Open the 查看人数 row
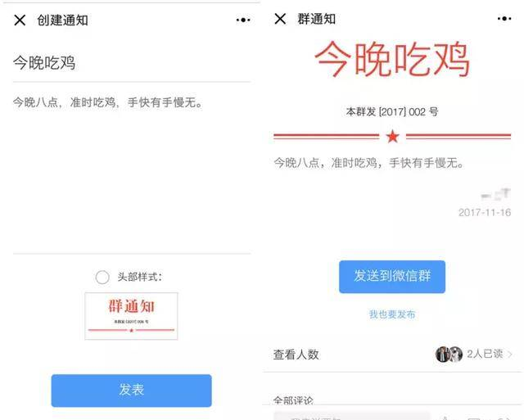The width and height of the screenshot is (524, 420). [x=392, y=355]
